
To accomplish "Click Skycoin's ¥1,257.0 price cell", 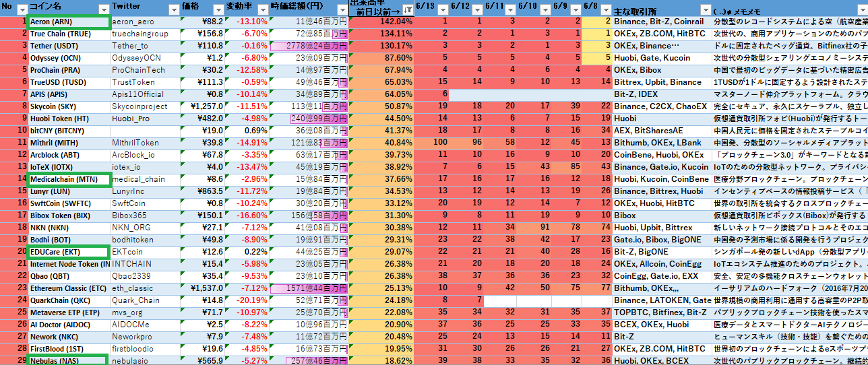I will point(203,106).
